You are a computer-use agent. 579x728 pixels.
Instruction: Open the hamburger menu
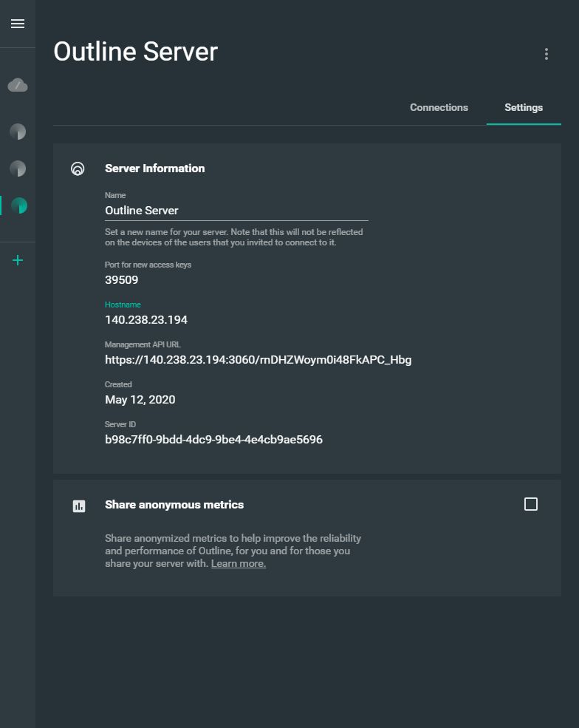tap(18, 24)
